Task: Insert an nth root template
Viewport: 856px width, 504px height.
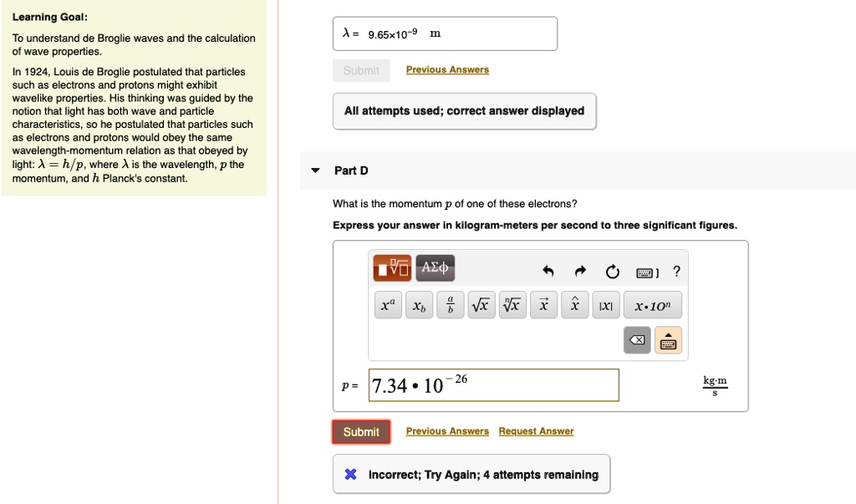Action: 511,307
